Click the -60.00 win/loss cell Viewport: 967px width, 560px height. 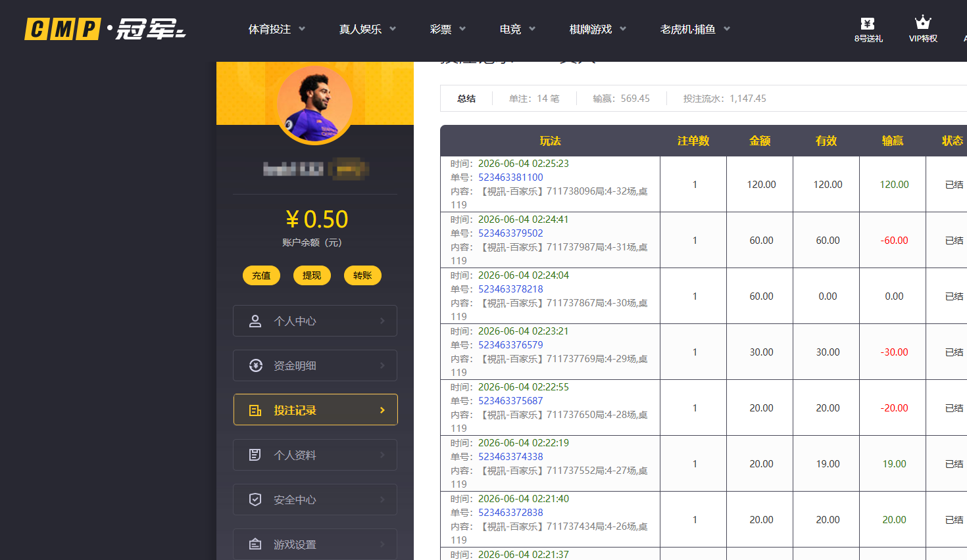(x=894, y=241)
